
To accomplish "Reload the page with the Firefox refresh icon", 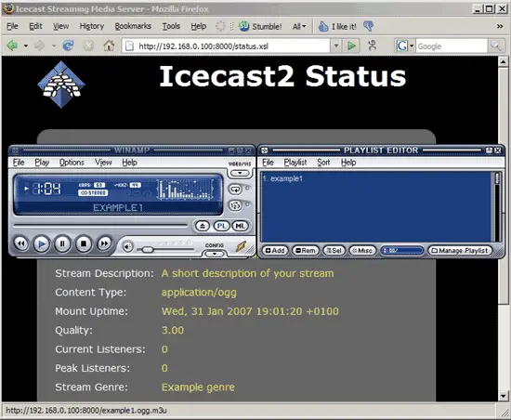I will (68, 46).
